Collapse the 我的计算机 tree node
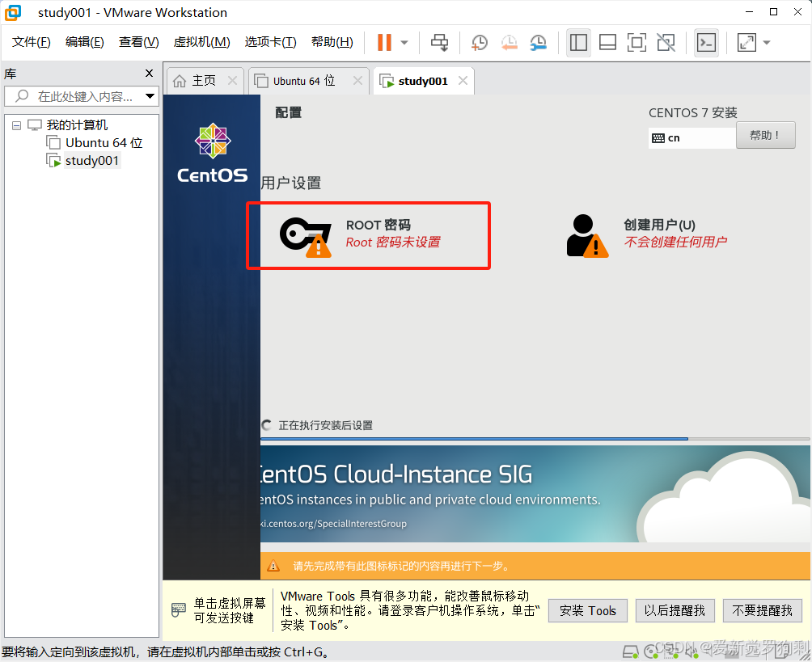Image resolution: width=812 pixels, height=662 pixels. click(16, 125)
